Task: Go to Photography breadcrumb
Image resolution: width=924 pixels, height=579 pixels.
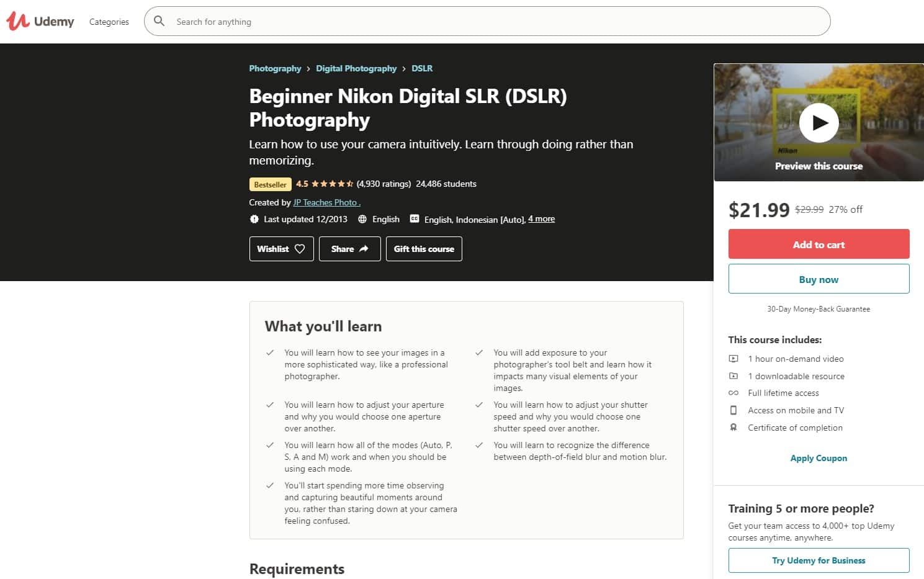Action: coord(275,68)
